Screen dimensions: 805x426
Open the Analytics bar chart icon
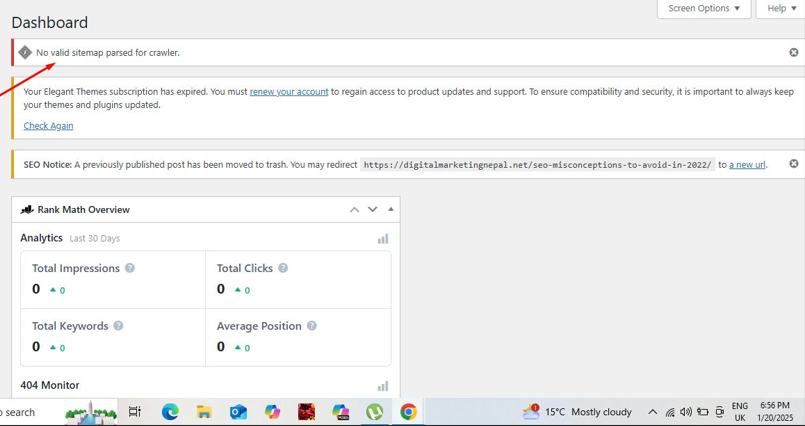(x=382, y=239)
